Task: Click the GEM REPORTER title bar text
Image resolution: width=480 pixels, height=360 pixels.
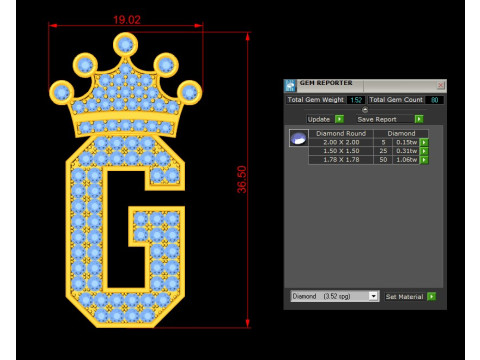Action: pos(326,83)
